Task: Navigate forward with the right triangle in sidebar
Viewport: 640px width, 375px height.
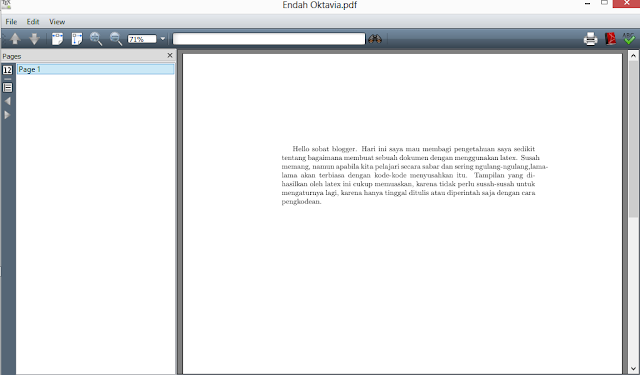Action: click(7, 115)
